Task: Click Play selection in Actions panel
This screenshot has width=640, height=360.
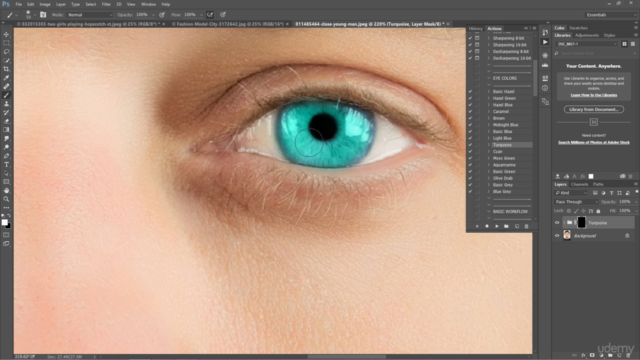Action: tap(496, 226)
